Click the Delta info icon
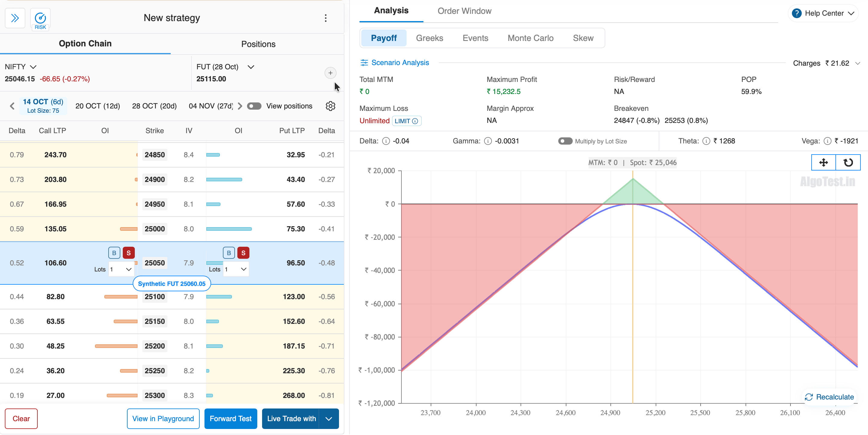868x435 pixels. [386, 141]
